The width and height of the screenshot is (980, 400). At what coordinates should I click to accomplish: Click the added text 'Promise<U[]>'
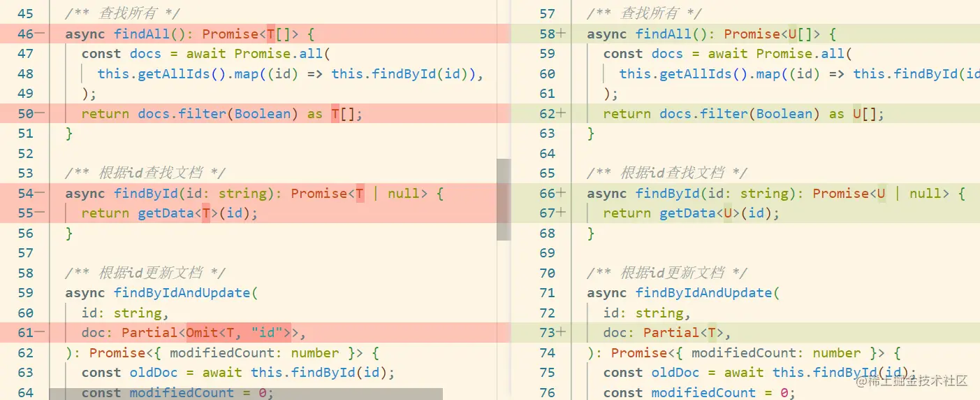(x=772, y=34)
